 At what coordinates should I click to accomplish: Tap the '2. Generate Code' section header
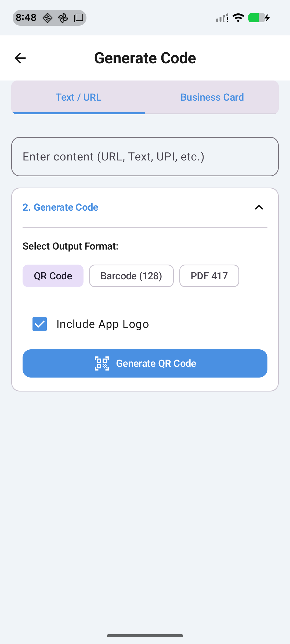(60, 207)
